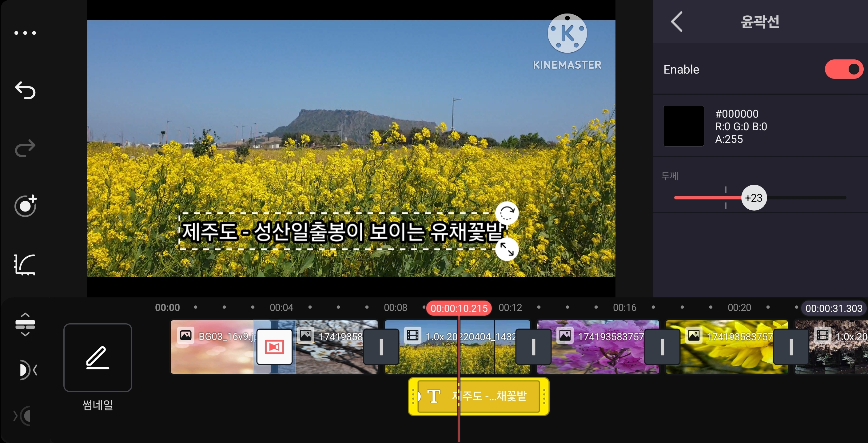The width and height of the screenshot is (868, 443).
Task: Click the red transition icon between clips
Action: point(274,347)
